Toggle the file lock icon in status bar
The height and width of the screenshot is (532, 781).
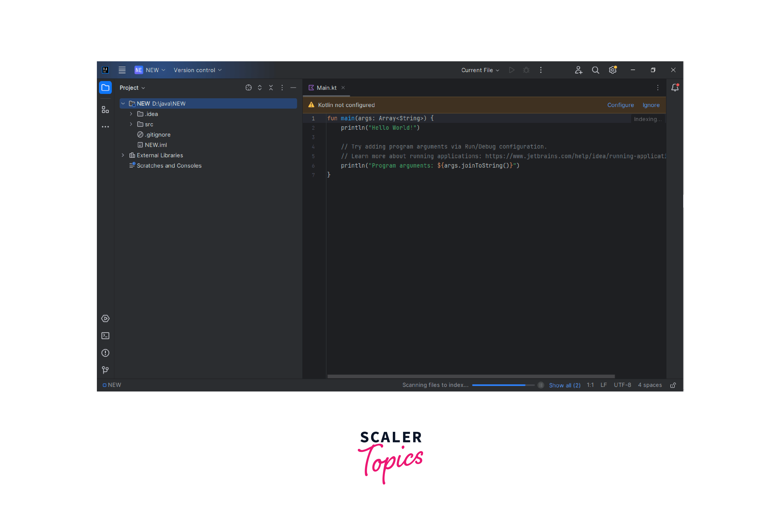pos(673,385)
